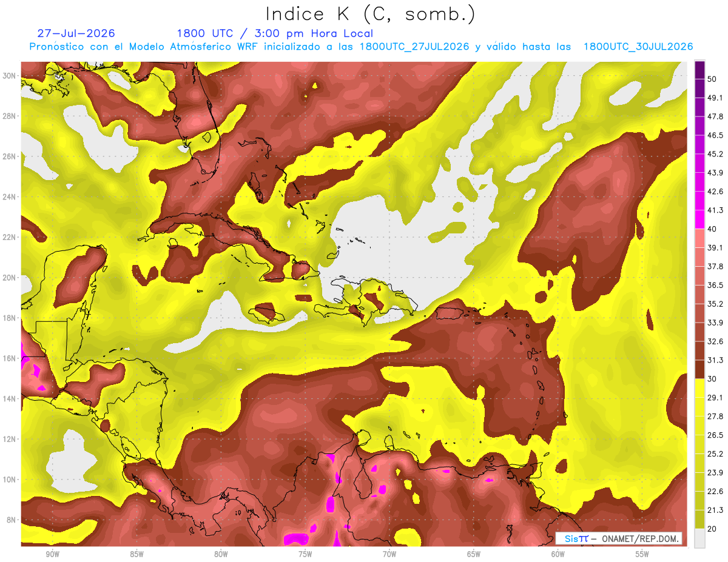Click the legend value 29.1
Viewport: 728px width, 562px height.
[715, 398]
